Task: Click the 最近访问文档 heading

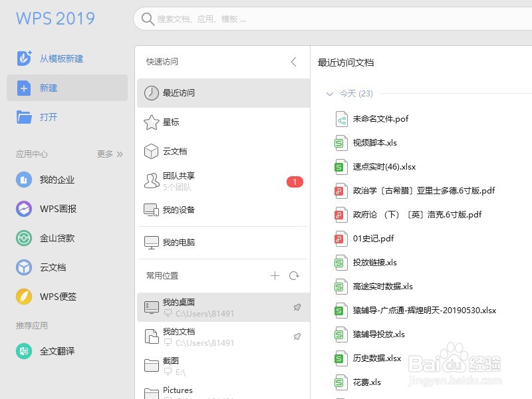Action: coord(346,63)
